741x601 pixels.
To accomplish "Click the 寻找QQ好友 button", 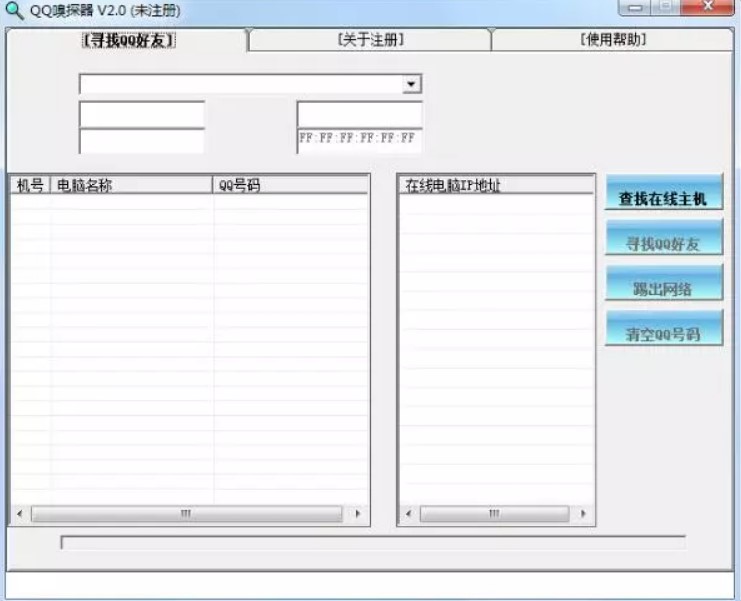I will click(x=663, y=238).
